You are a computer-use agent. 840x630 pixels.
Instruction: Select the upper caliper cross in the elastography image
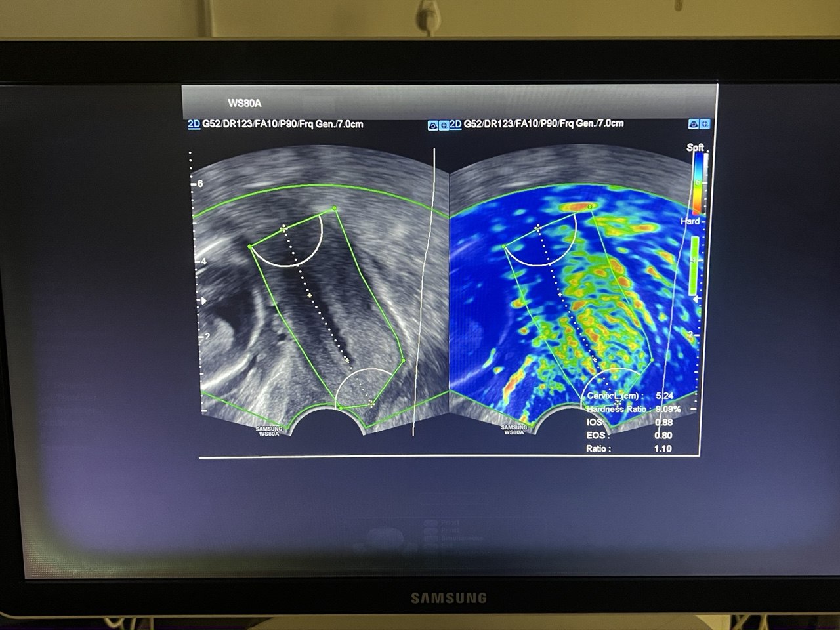pyautogui.click(x=537, y=228)
